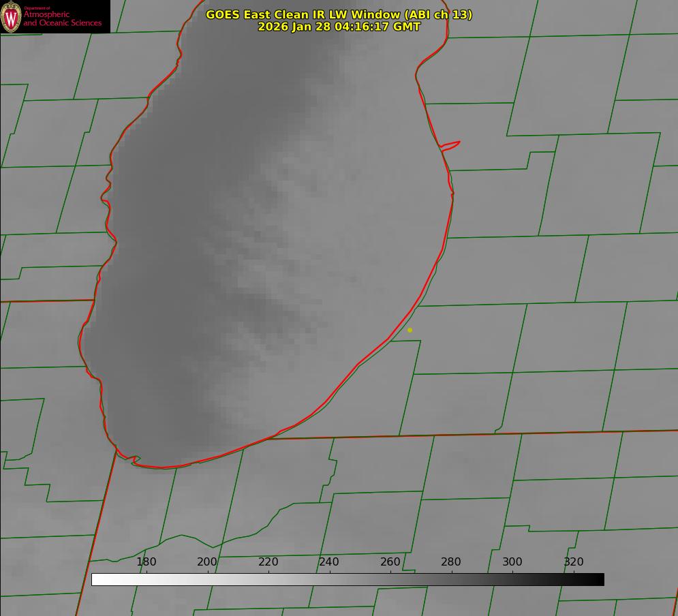Click the middle of the grayscale colorbar

coord(348,579)
